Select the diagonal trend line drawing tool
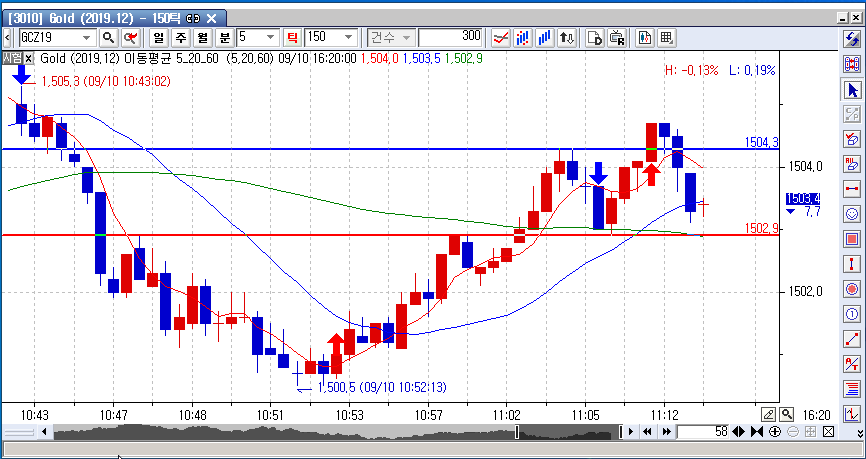This screenshot has height=459, width=866. coord(853,338)
